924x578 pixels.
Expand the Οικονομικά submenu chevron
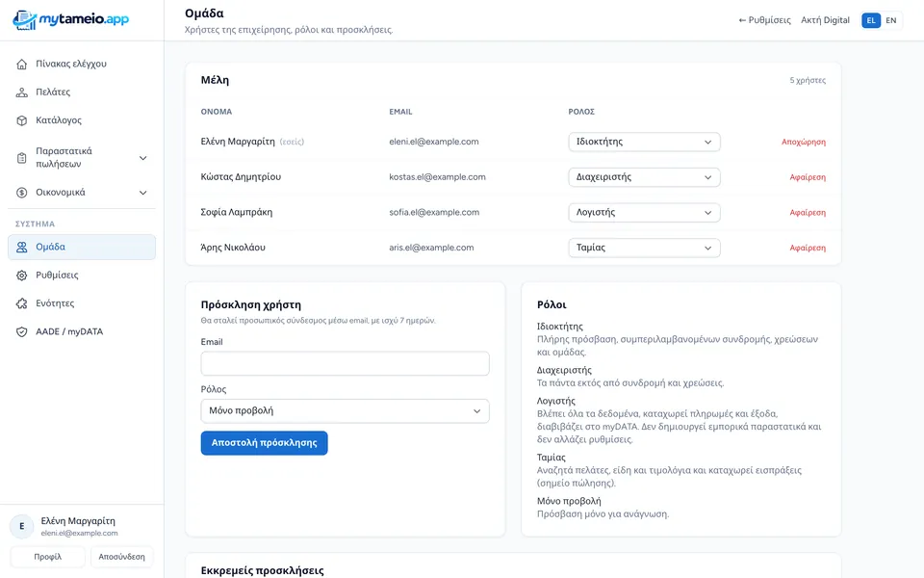click(x=142, y=193)
